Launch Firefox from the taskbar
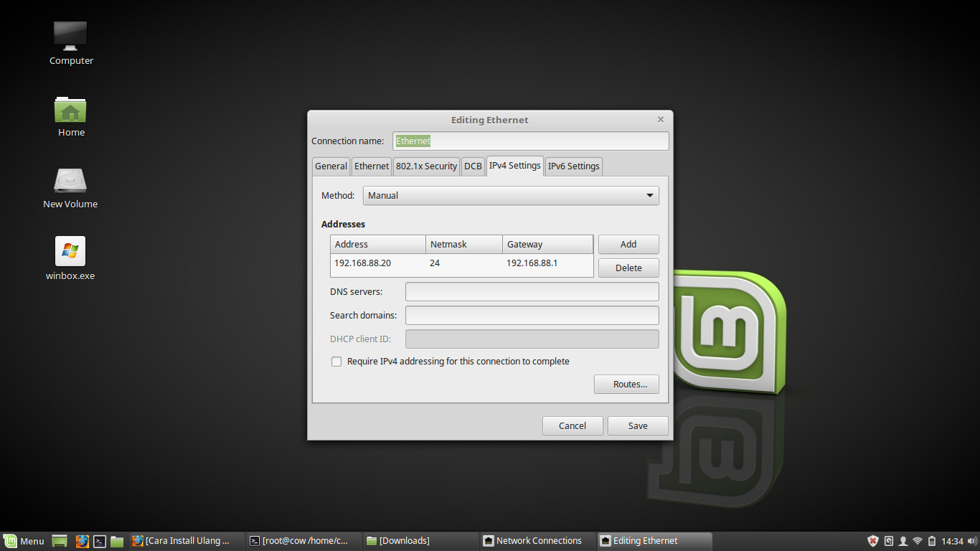This screenshot has height=551, width=980. [82, 540]
